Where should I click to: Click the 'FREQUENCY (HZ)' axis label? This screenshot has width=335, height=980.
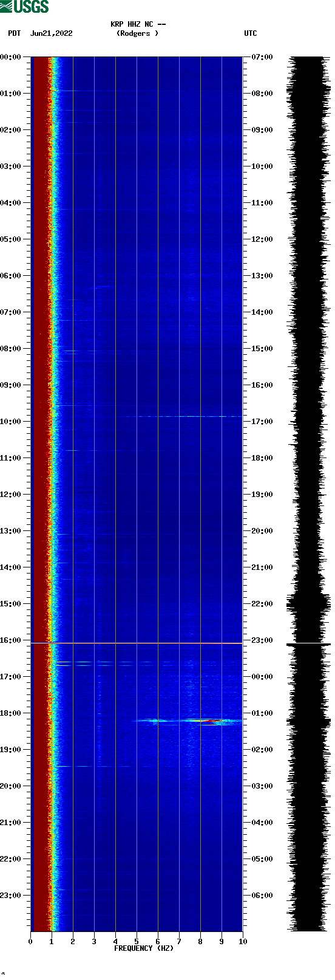[x=144, y=948]
